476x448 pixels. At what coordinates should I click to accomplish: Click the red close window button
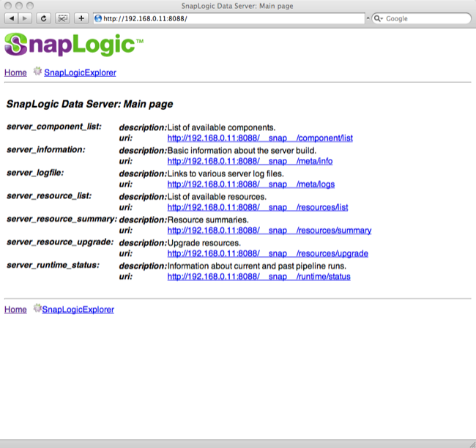coord(8,5)
